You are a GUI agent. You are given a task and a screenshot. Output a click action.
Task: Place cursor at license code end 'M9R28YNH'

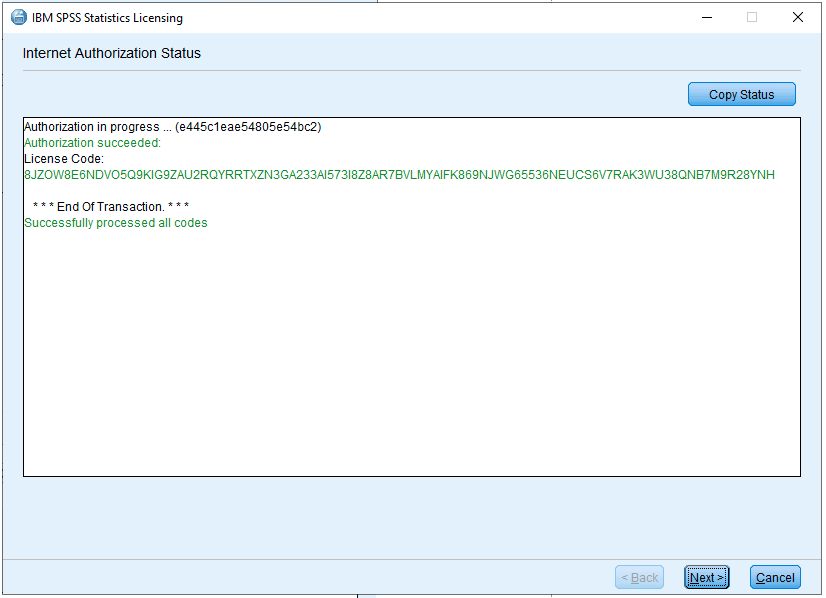(774, 175)
